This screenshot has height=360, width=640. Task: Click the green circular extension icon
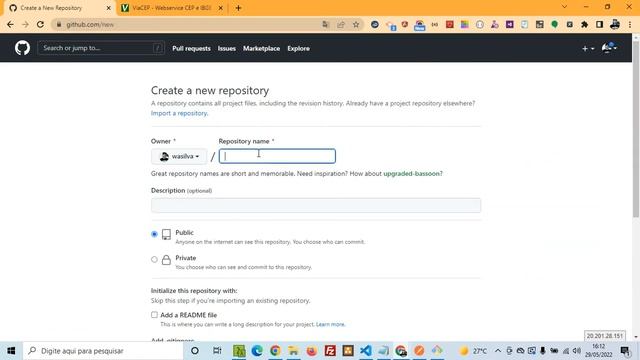pos(554,24)
